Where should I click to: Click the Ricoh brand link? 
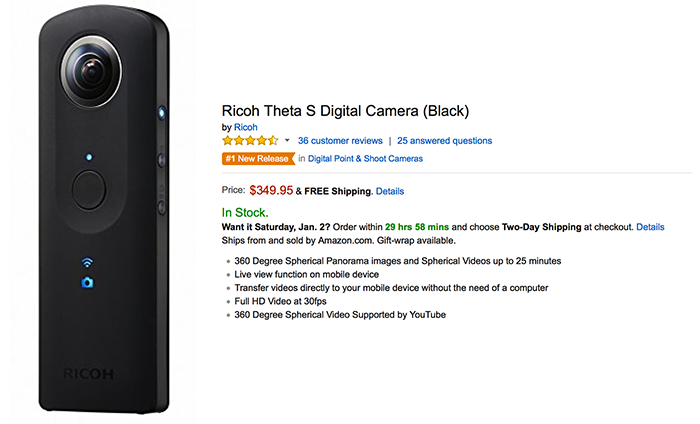click(246, 127)
